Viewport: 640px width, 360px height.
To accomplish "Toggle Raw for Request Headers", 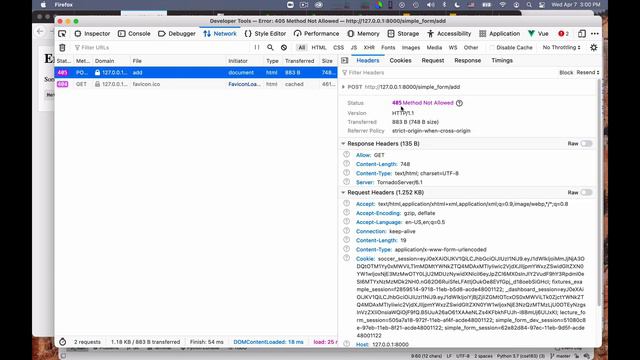I will [x=587, y=192].
